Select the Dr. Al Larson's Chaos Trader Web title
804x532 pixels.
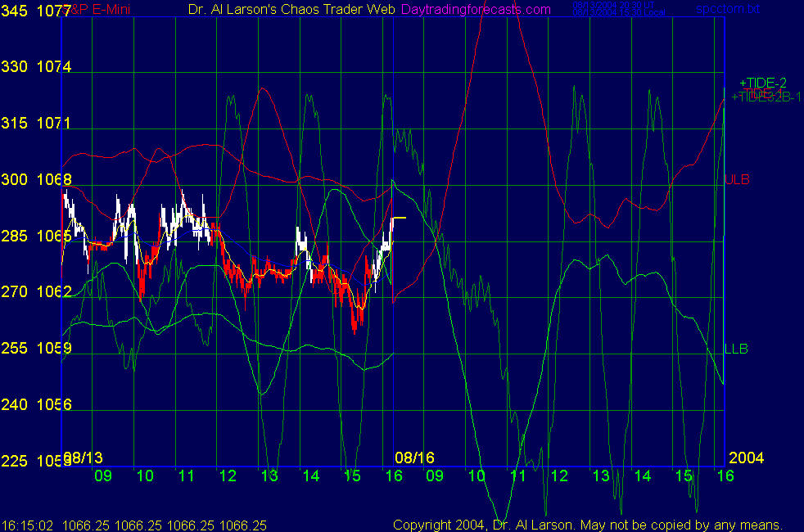[291, 9]
